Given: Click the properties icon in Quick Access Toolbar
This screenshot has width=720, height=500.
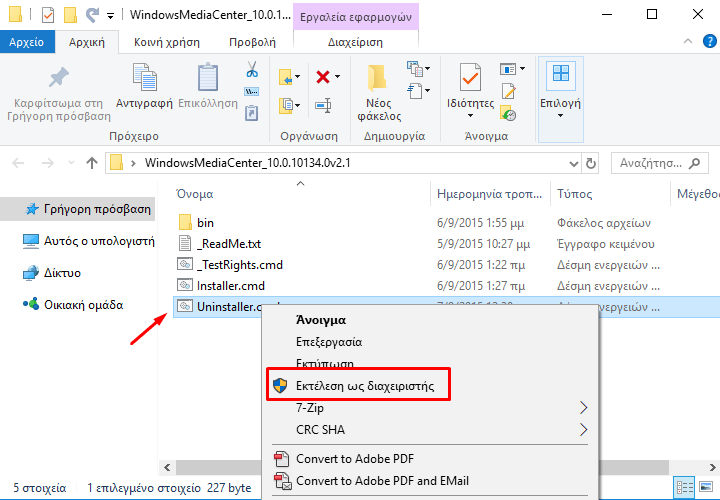Looking at the screenshot, I should coord(48,15).
